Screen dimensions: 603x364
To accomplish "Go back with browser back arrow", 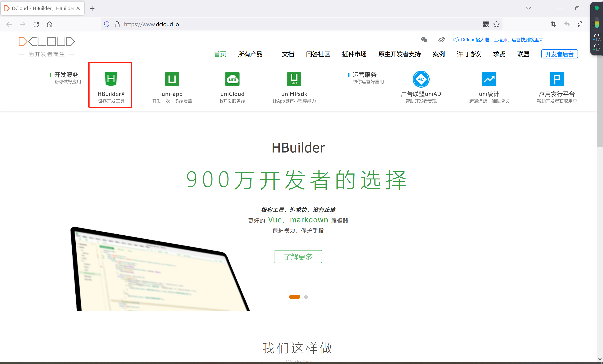I will coord(9,24).
